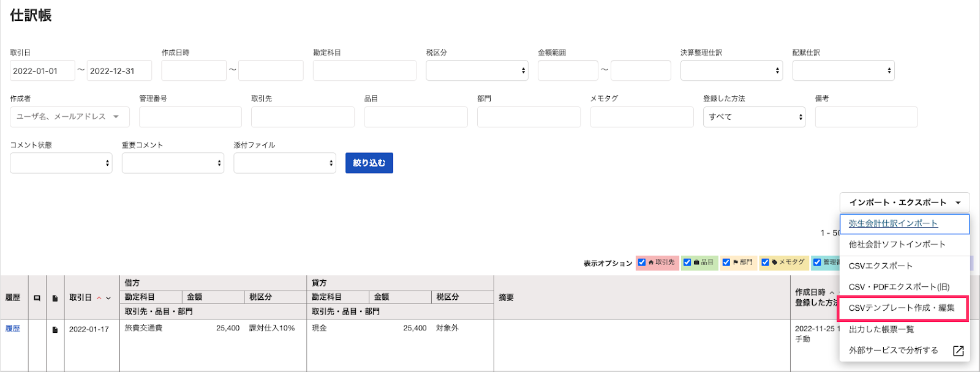Click the 絞り込む filter button
This screenshot has height=372, width=980.
point(369,163)
